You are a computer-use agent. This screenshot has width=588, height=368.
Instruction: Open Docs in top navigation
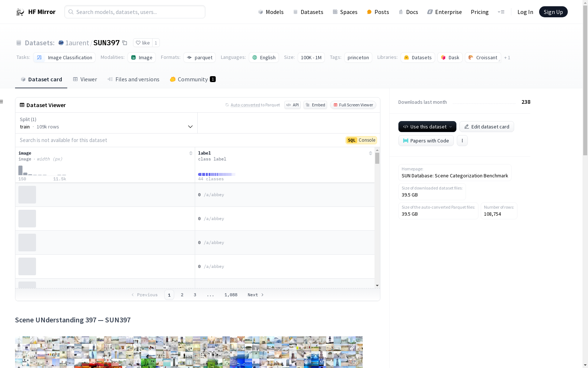pyautogui.click(x=408, y=12)
